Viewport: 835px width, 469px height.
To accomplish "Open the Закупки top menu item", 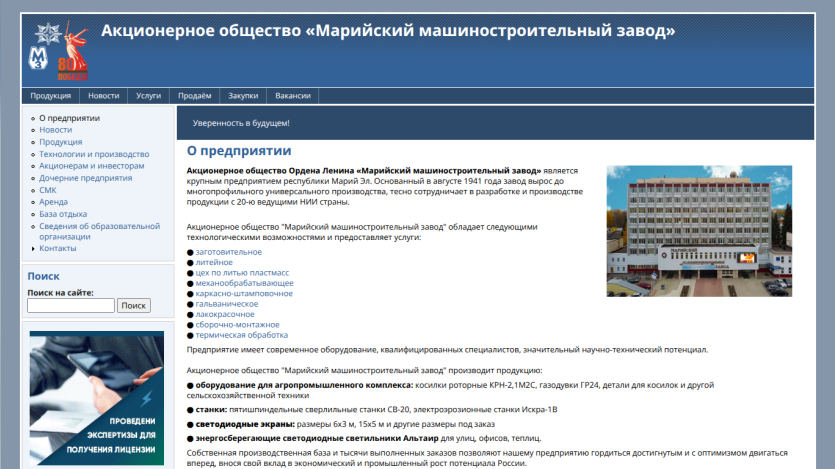I will point(243,96).
